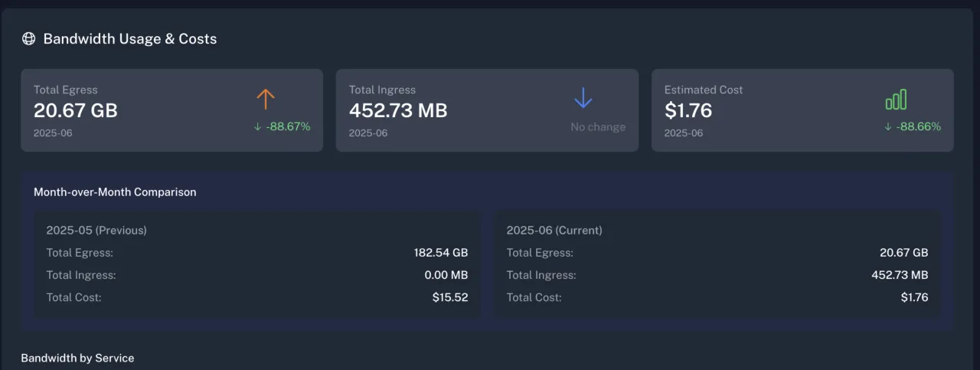Viewport: 980px width, 370px height.
Task: Select the 2025-06 (Current) panel title
Action: tap(554, 230)
